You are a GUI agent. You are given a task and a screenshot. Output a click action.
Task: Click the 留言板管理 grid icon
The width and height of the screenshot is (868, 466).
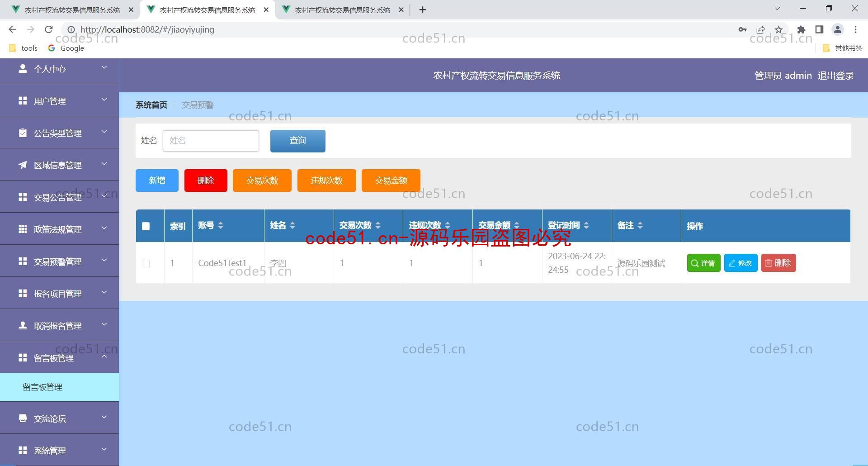pyautogui.click(x=23, y=357)
